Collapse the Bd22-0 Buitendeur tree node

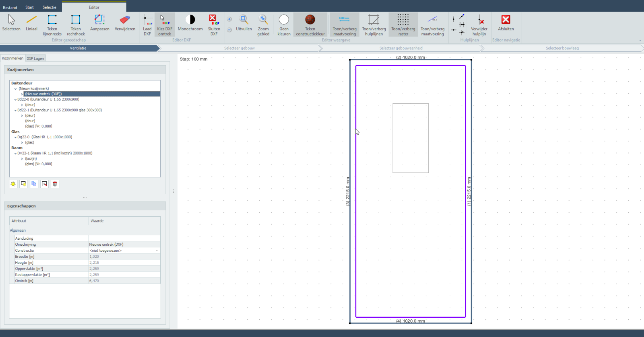(x=15, y=99)
